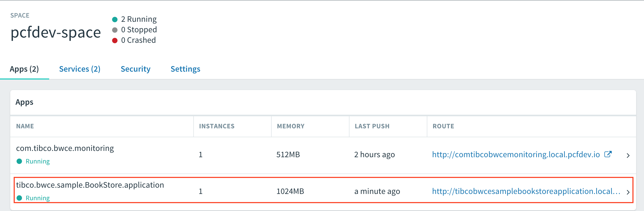Open the Security tab
644x211 pixels.
(135, 69)
